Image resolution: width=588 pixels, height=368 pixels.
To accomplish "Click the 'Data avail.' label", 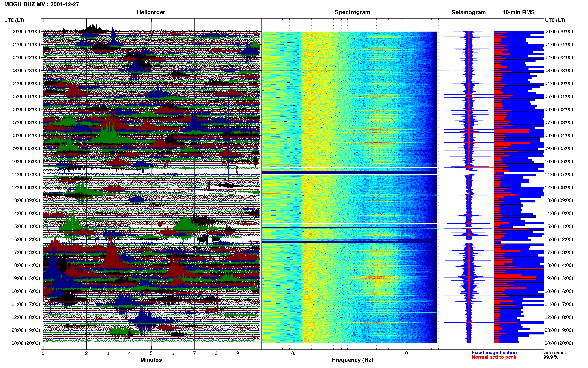I will (x=554, y=352).
